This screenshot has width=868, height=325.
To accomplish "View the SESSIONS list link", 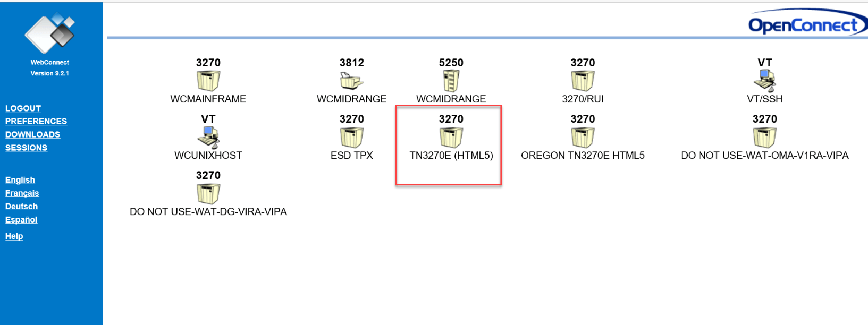I will 26,148.
